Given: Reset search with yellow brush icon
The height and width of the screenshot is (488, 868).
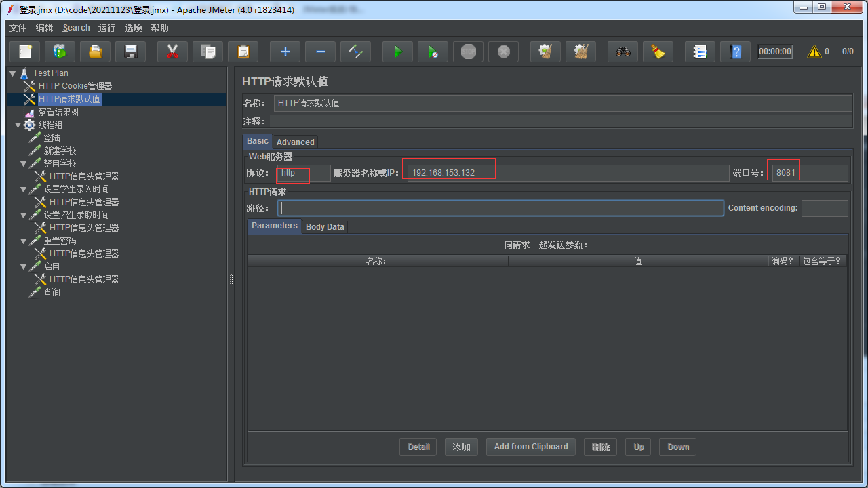Looking at the screenshot, I should point(658,52).
